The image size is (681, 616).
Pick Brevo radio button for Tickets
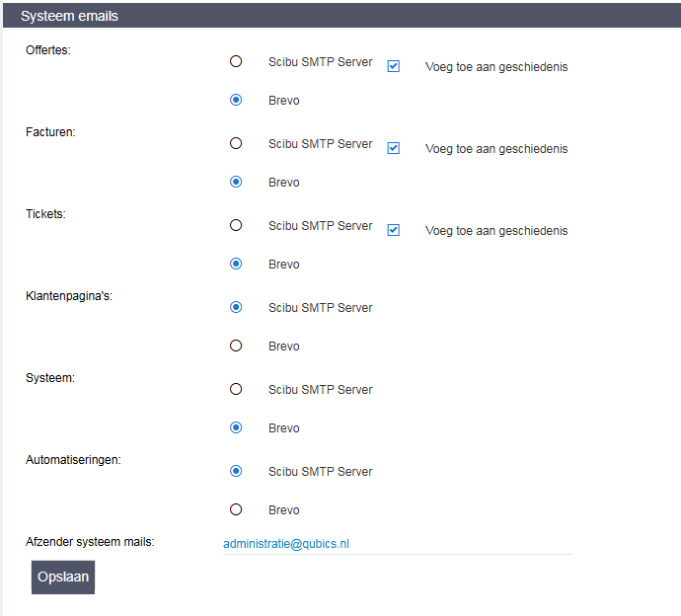pyautogui.click(x=235, y=264)
